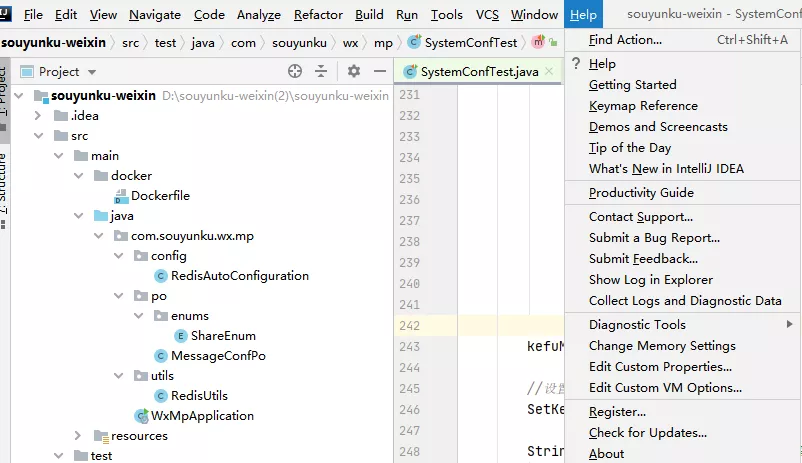The image size is (802, 463).
Task: Click the Collapse All icon in Project panel
Action: pyautogui.click(x=321, y=71)
